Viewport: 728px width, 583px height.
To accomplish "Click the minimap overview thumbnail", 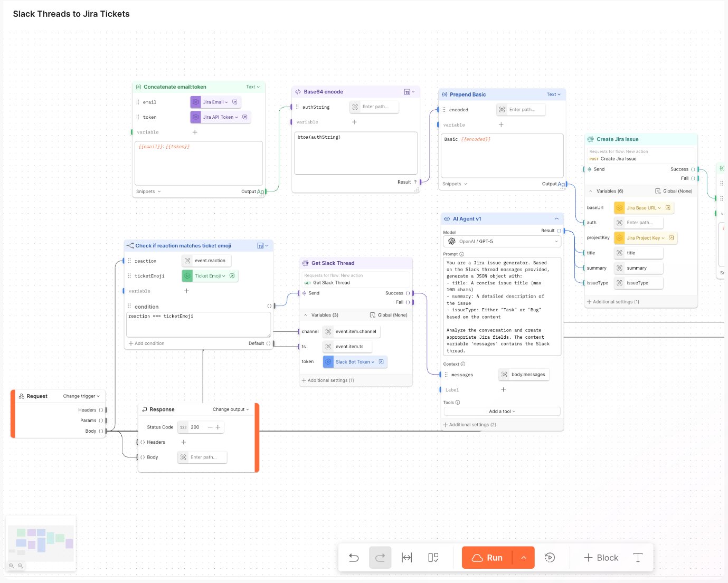I will (x=41, y=542).
